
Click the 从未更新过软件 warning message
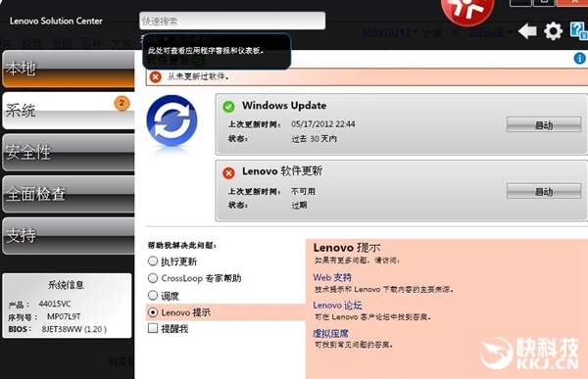click(x=198, y=76)
